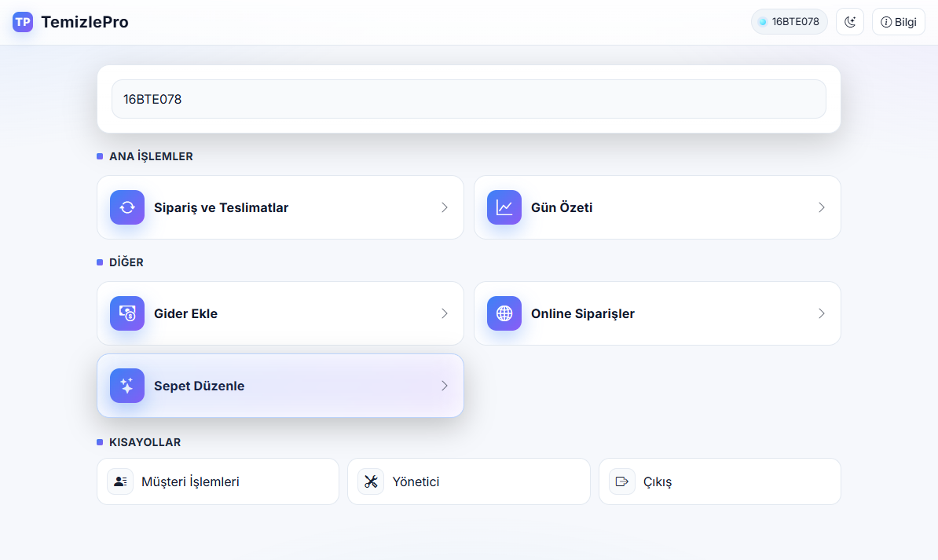Click the Online Siparişler globe icon
The height and width of the screenshot is (560, 938).
(504, 313)
